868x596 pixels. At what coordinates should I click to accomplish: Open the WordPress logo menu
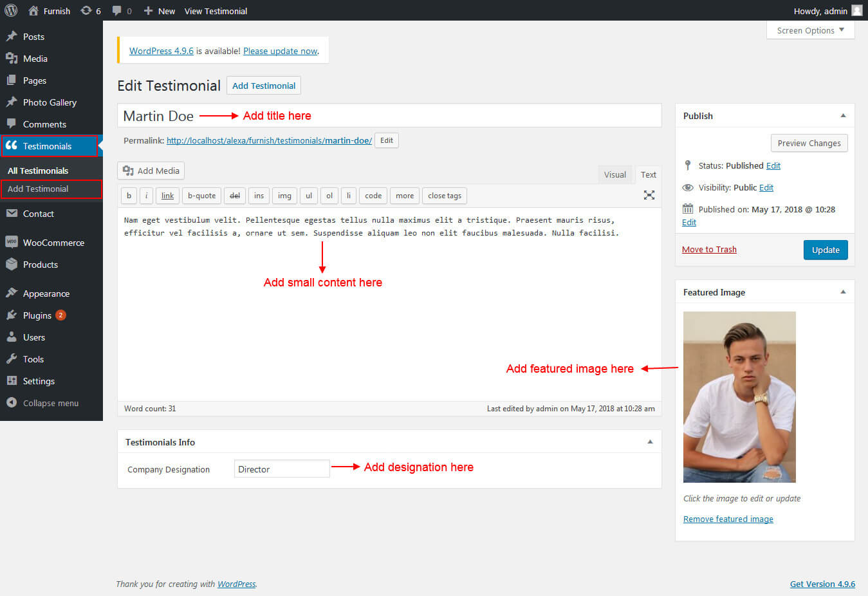pos(11,10)
